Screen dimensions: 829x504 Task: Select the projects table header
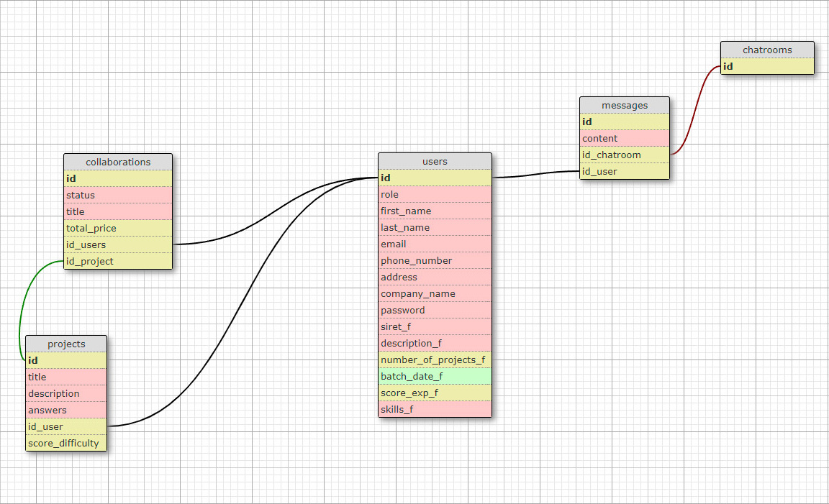pos(66,344)
